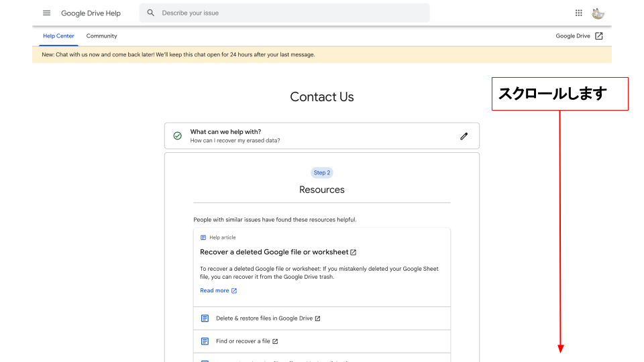644x362 pixels.
Task: Open the Google apps grid
Action: coord(579,13)
